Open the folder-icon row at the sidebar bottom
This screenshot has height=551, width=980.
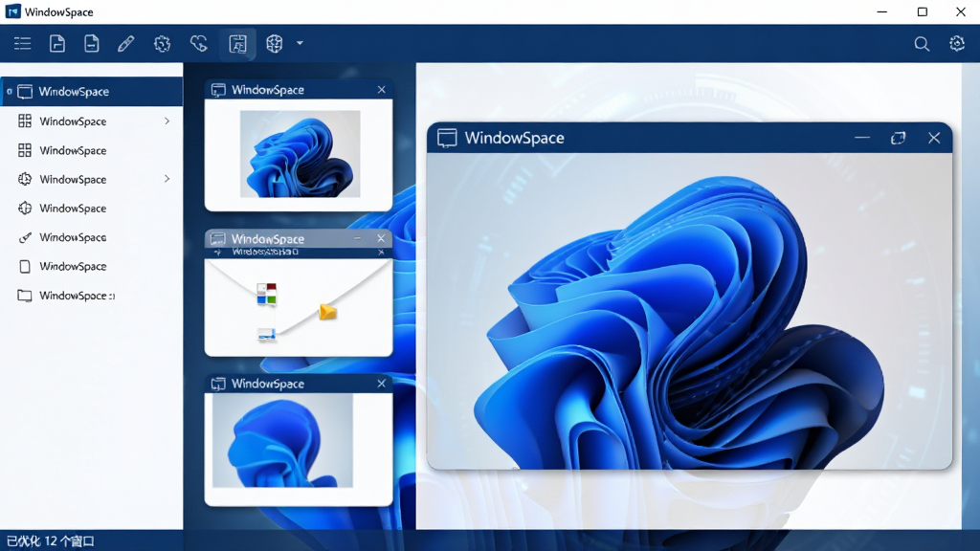click(x=91, y=296)
